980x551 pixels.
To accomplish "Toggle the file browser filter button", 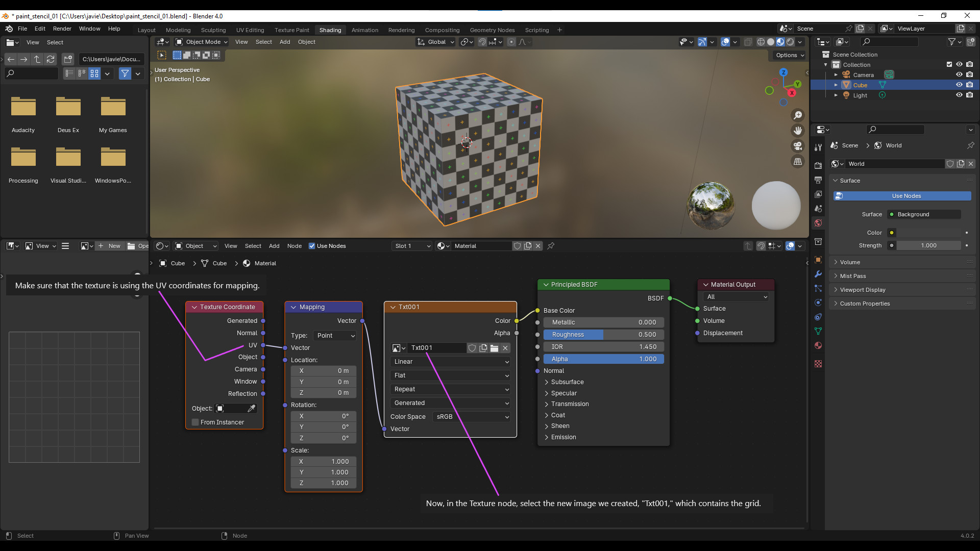I will point(125,73).
